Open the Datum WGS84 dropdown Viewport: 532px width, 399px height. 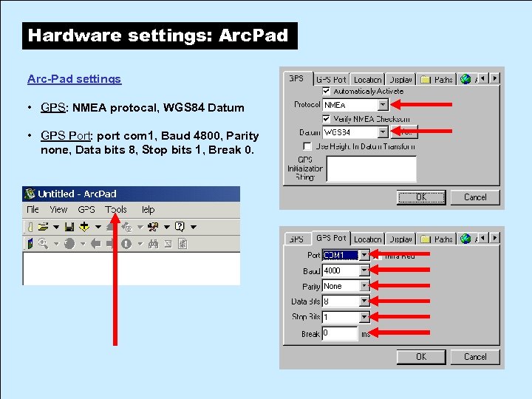click(383, 132)
